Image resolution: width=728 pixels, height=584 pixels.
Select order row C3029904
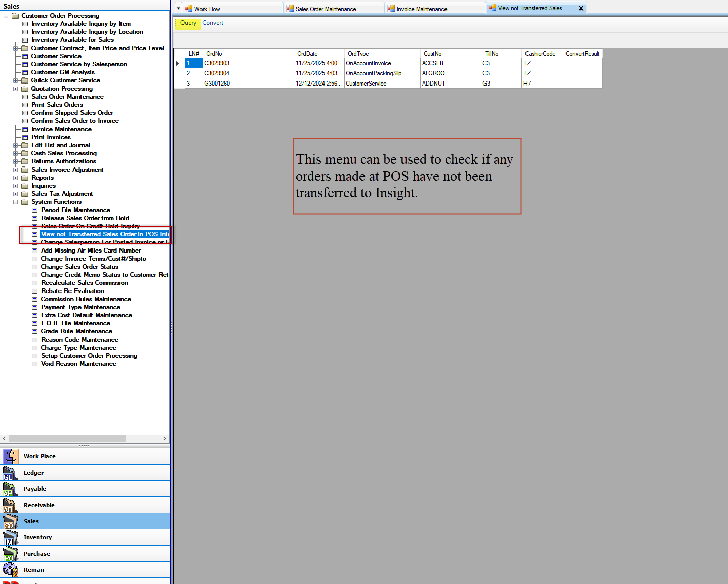point(217,73)
